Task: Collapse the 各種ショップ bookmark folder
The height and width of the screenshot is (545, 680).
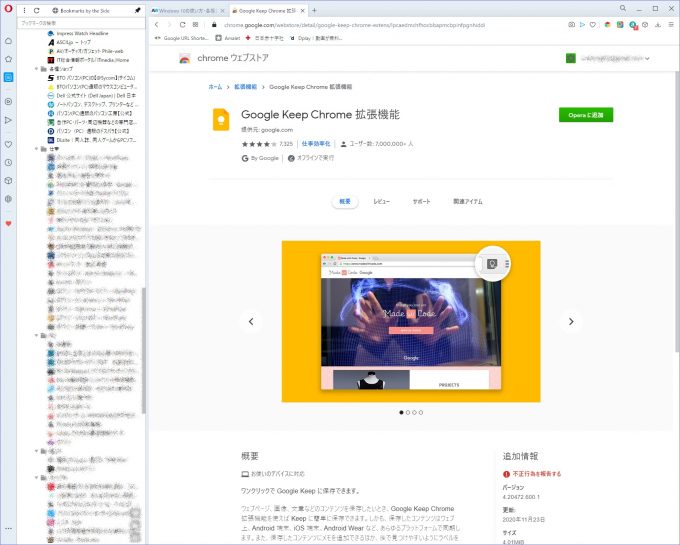Action: coord(36,69)
